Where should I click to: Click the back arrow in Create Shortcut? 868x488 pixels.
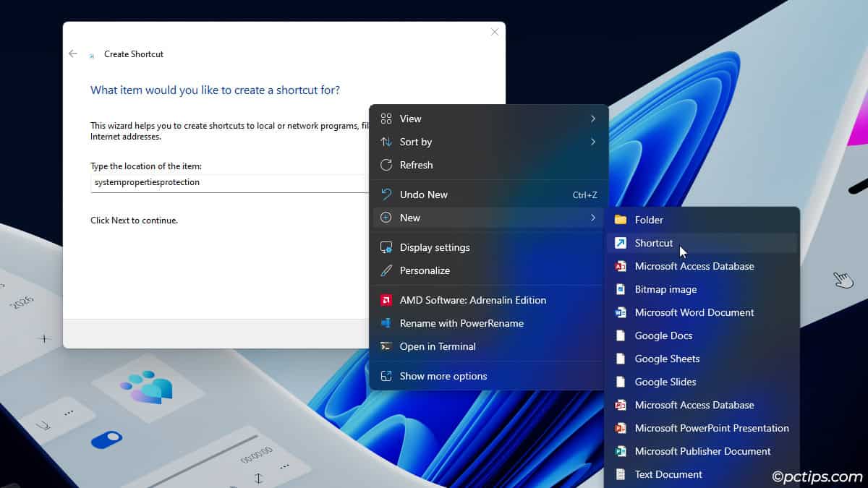click(73, 53)
